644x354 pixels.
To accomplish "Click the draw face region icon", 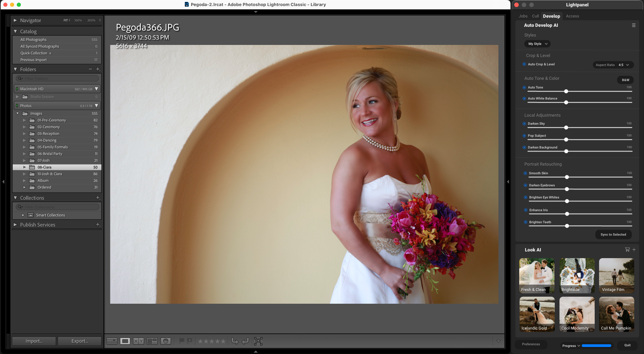I will [258, 341].
